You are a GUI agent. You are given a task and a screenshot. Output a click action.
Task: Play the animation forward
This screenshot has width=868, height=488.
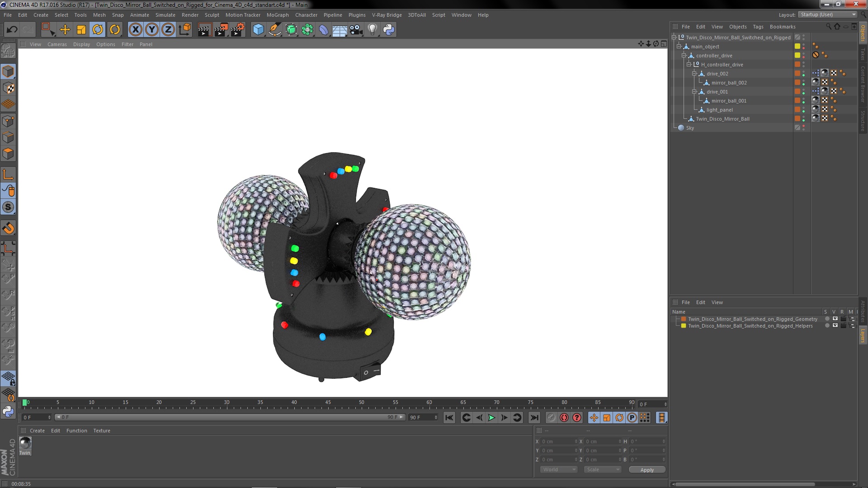pos(491,418)
